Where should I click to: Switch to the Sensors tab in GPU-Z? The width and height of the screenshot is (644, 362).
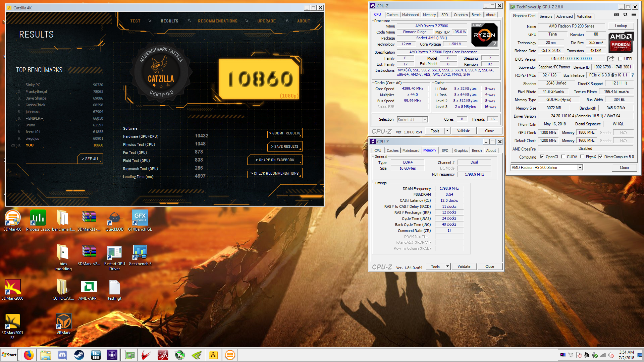pos(546,16)
